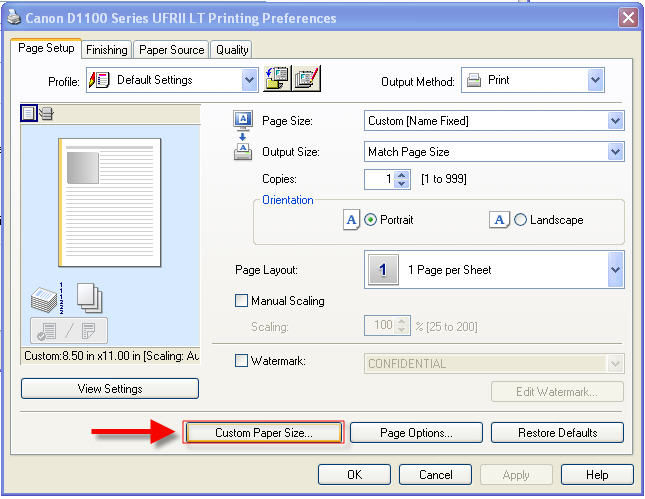645x499 pixels.
Task: Click the Copies number input field
Action: (379, 179)
